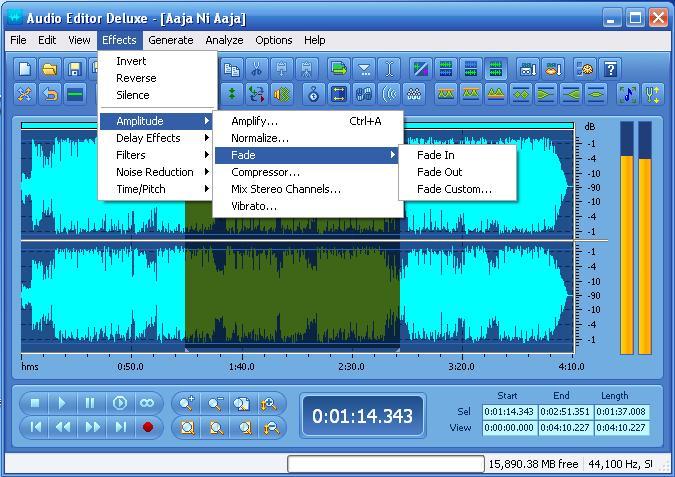Click the Copy toolbar icon
The width and height of the screenshot is (675, 477).
pos(232,69)
